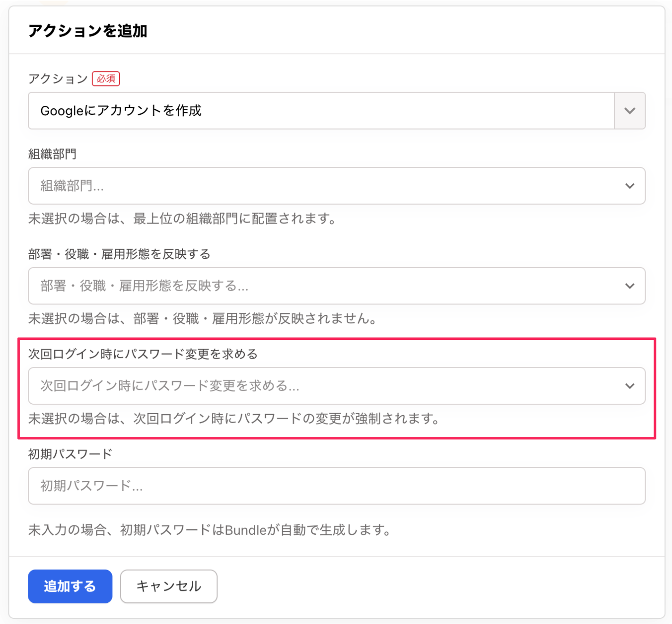Click the help text about 最上位の組織部門
Viewport: 672px width, 624px height.
(182, 219)
